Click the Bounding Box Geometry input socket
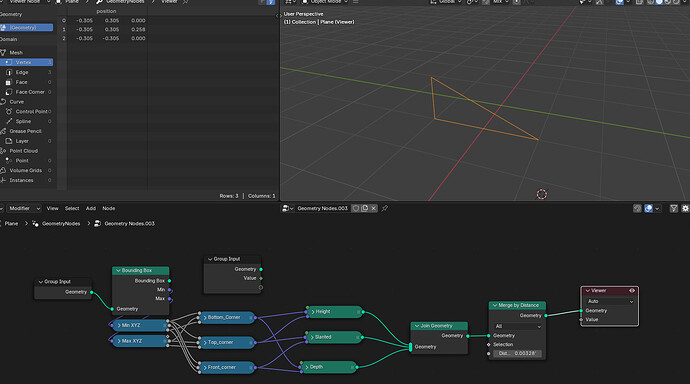Viewport: 690px width, 384px height. (x=112, y=309)
